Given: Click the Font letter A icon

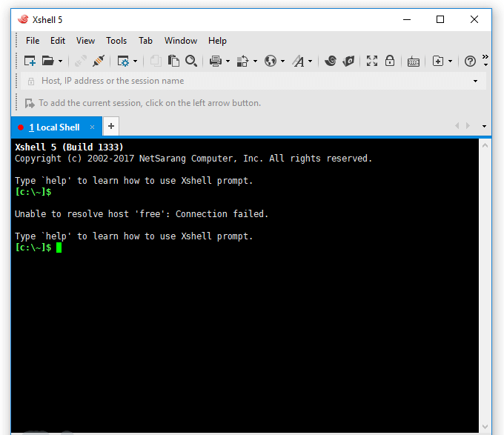Looking at the screenshot, I should tap(298, 61).
